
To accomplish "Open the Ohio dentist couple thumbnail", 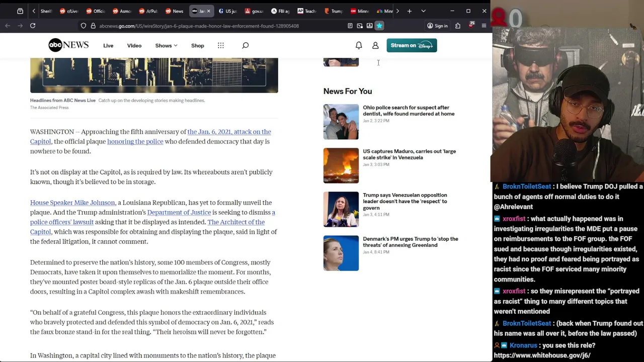I will (341, 122).
